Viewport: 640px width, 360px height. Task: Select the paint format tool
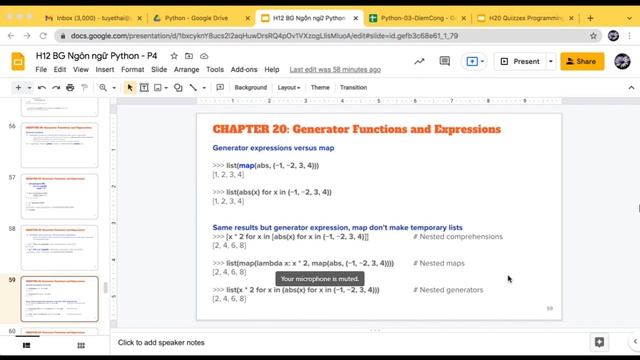84,87
